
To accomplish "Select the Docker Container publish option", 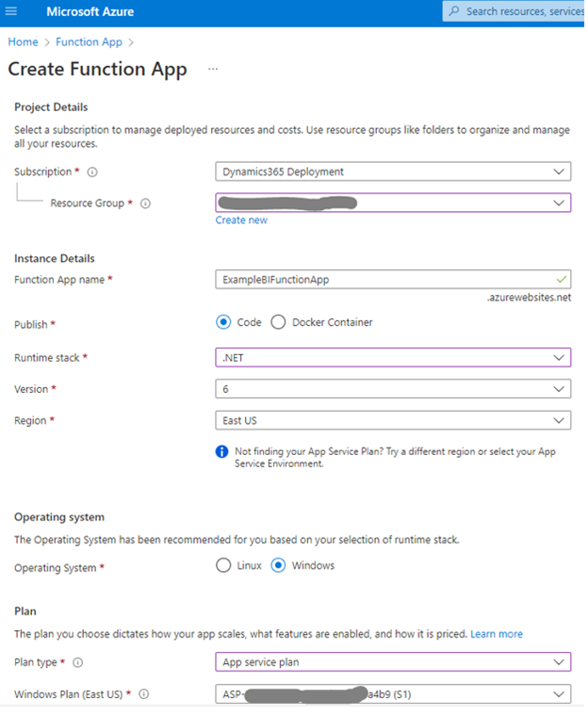I will pyautogui.click(x=278, y=322).
